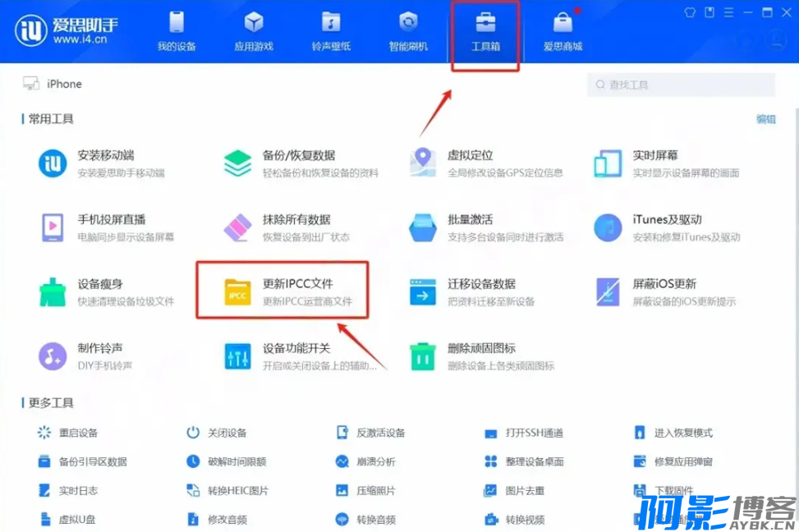
Task: Open 爱思商城 tab
Action: [x=563, y=31]
